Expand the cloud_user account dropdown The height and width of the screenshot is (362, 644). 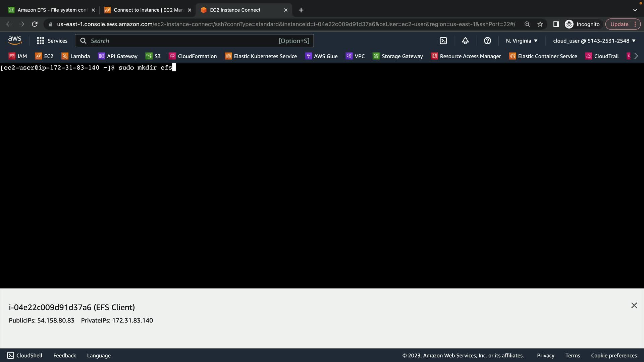(x=594, y=41)
